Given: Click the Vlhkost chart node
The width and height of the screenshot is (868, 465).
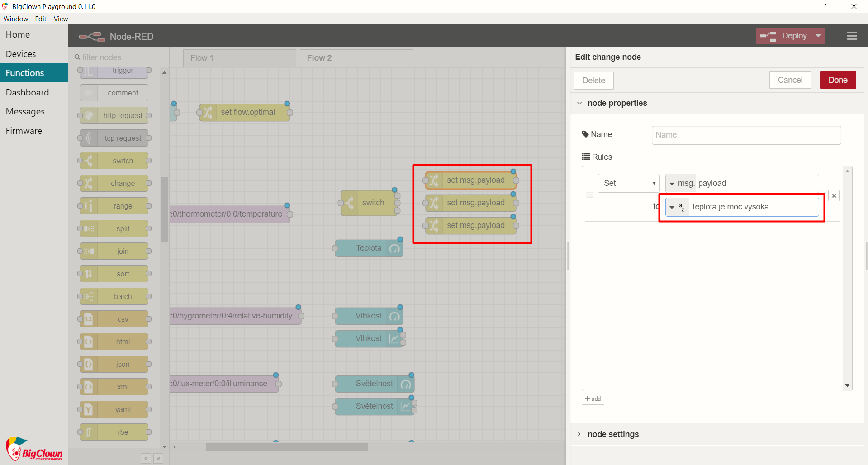Looking at the screenshot, I should click(369, 338).
